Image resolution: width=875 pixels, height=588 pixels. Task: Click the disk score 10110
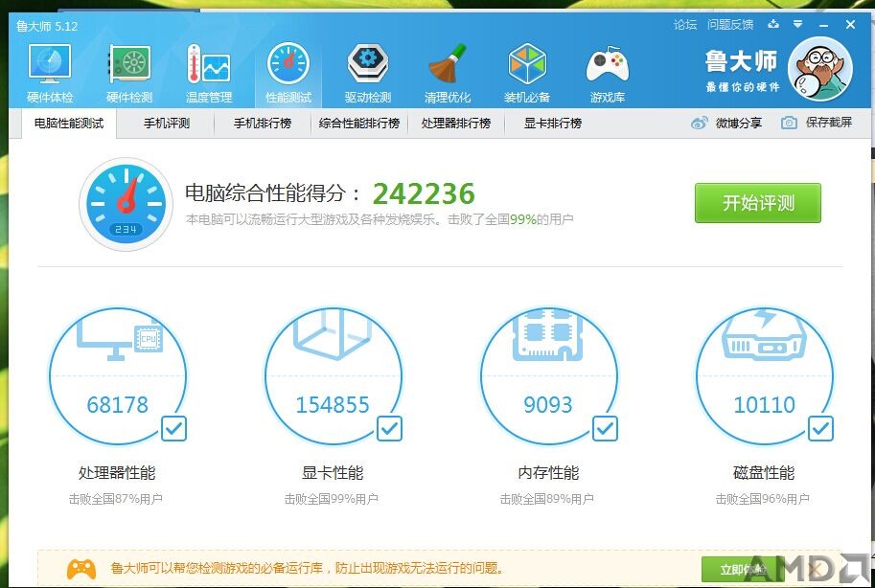(x=764, y=405)
